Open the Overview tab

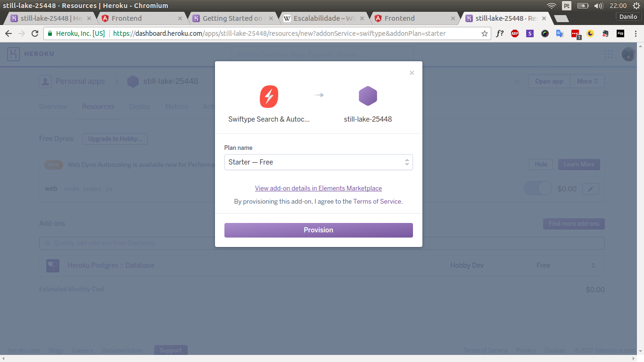53,107
